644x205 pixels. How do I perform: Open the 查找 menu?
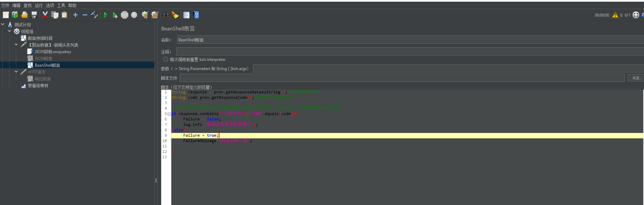[27, 5]
